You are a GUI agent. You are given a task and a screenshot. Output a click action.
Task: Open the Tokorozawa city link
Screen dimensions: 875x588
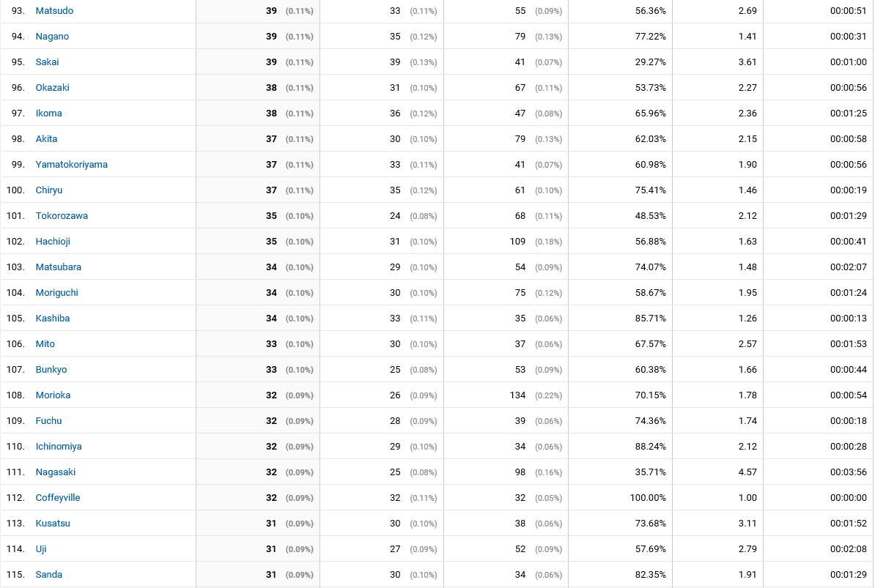[x=62, y=216]
